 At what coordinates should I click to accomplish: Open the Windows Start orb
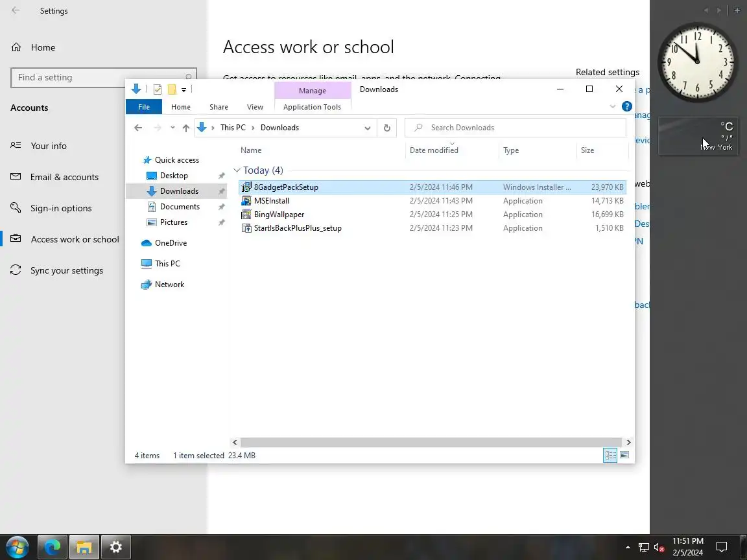coord(17,547)
